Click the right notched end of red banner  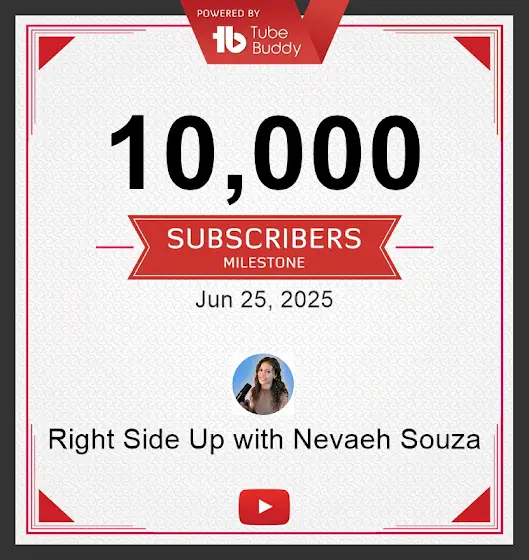(x=390, y=247)
